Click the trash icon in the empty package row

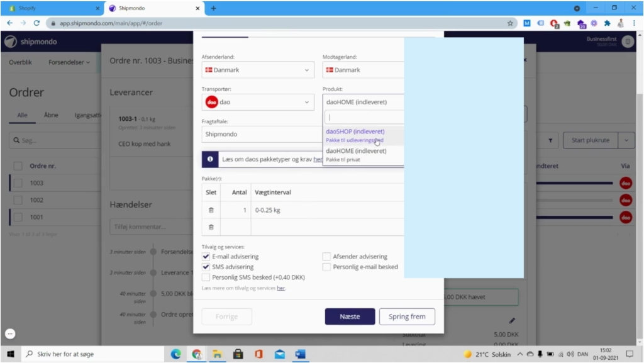[x=211, y=227]
